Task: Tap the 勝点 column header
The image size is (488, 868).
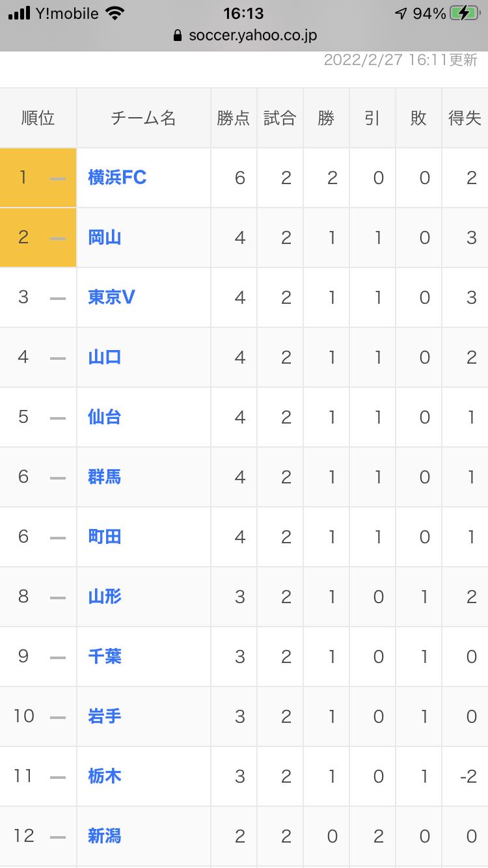Action: click(x=234, y=118)
